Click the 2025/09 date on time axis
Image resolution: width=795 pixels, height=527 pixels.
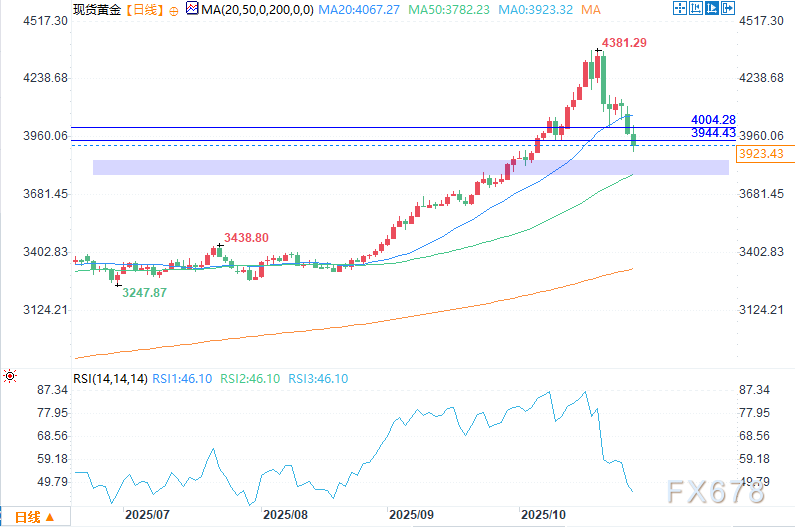coord(410,515)
